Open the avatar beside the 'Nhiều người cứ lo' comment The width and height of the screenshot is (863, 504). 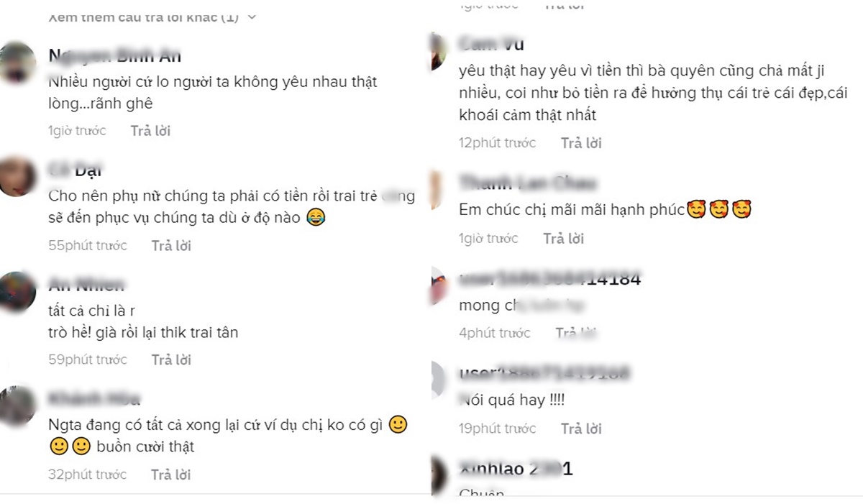16,63
